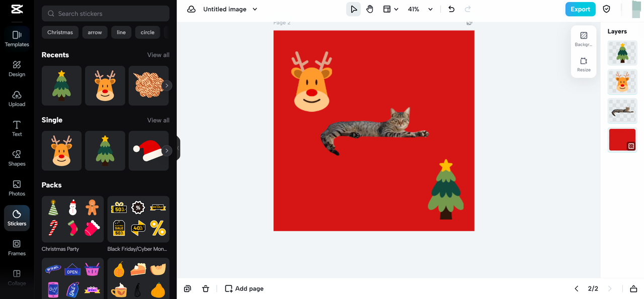Select the reindeer layer thumbnail
644x299 pixels.
[622, 82]
